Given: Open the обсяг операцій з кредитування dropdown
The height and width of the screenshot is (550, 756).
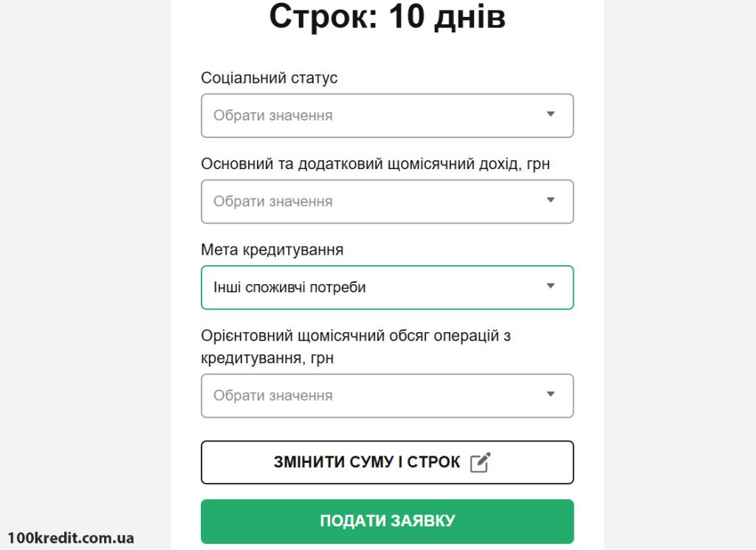Looking at the screenshot, I should coord(387,396).
